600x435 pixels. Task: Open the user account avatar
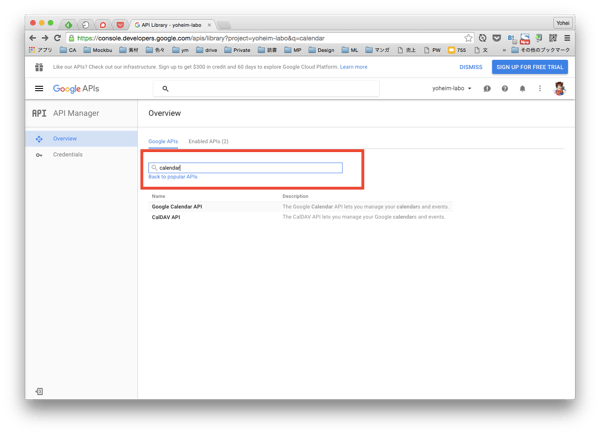[x=559, y=88]
